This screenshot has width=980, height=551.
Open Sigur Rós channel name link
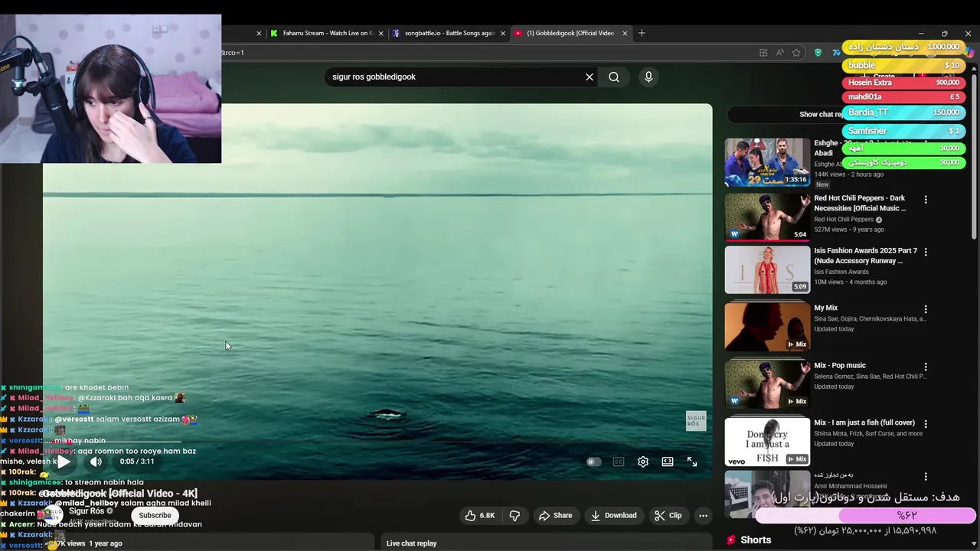pos(87,511)
